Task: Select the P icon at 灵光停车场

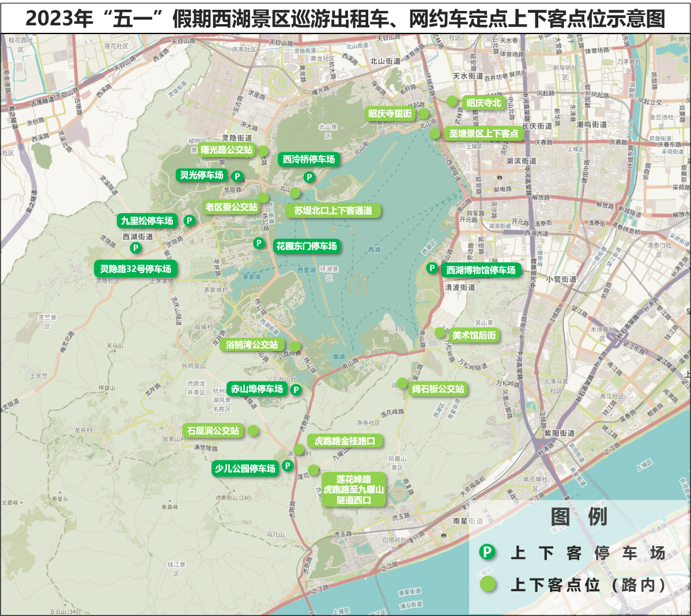Action: click(237, 176)
